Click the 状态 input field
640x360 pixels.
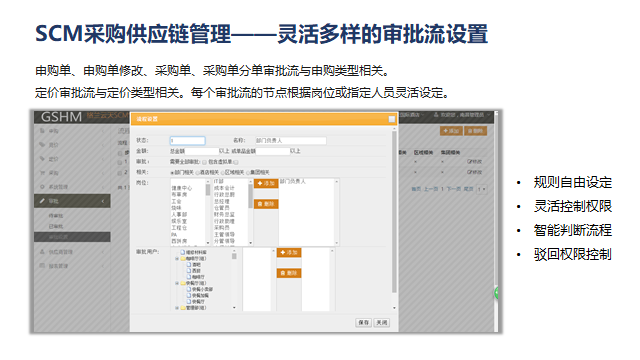pos(187,140)
